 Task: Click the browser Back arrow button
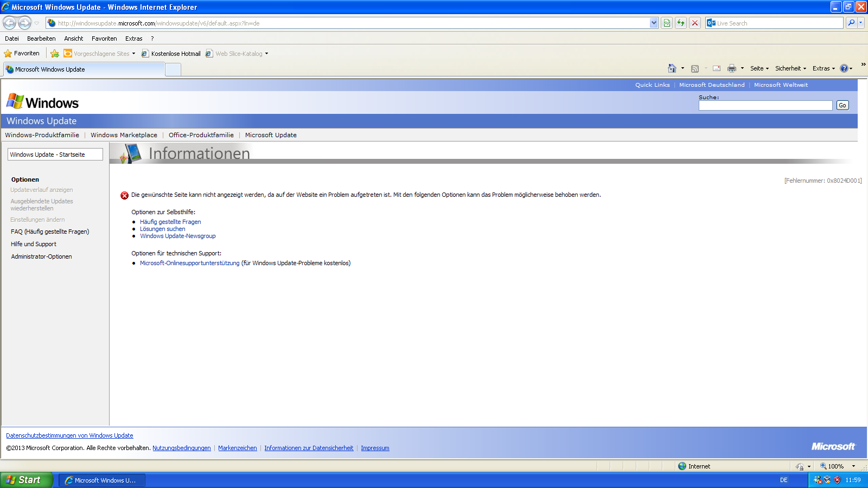[10, 23]
